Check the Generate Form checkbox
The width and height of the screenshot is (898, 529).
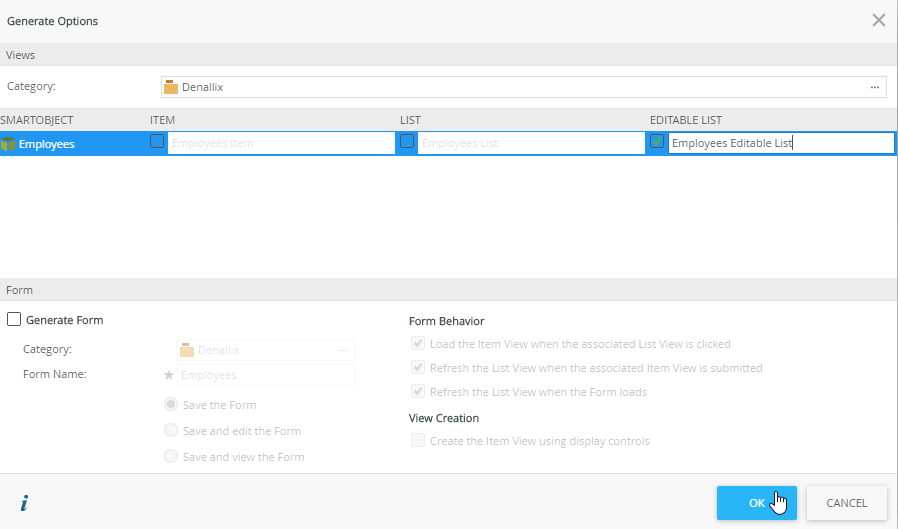click(14, 320)
